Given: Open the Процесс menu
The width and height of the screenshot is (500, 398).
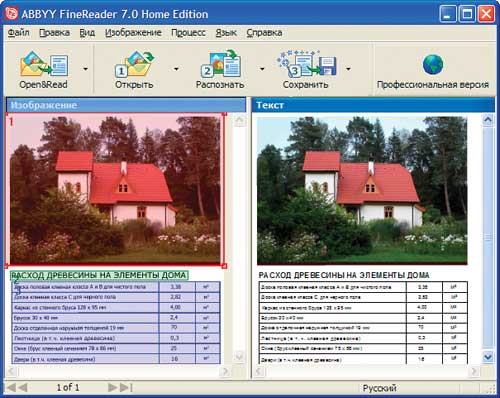Looking at the screenshot, I should point(188,33).
